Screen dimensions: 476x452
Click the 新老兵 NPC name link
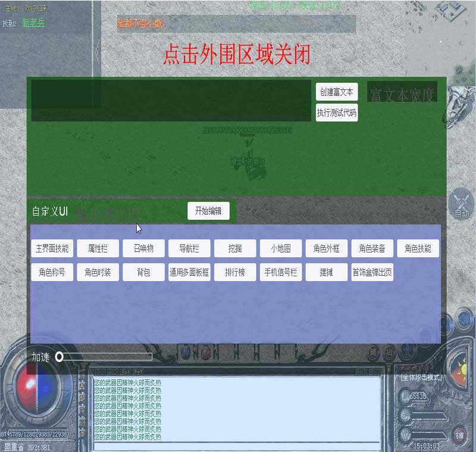[33, 23]
